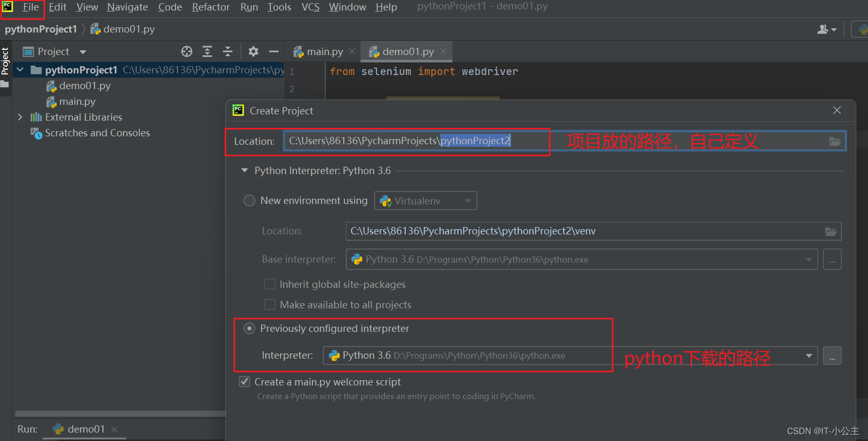Open the VCS menu
The height and width of the screenshot is (441, 868).
click(x=311, y=7)
